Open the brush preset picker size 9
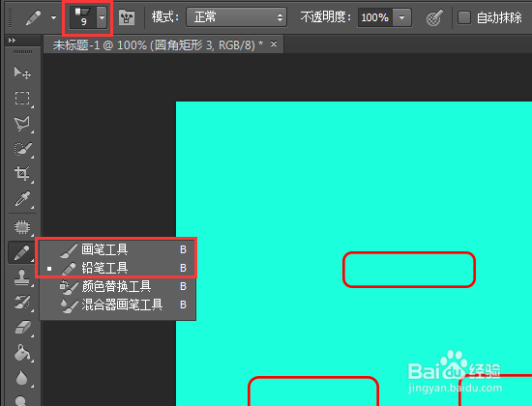 pyautogui.click(x=83, y=17)
